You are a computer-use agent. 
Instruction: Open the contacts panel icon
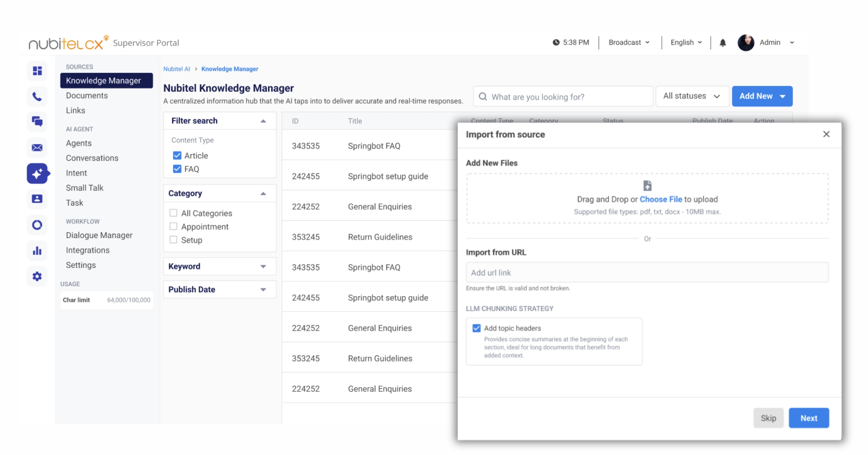[37, 199]
